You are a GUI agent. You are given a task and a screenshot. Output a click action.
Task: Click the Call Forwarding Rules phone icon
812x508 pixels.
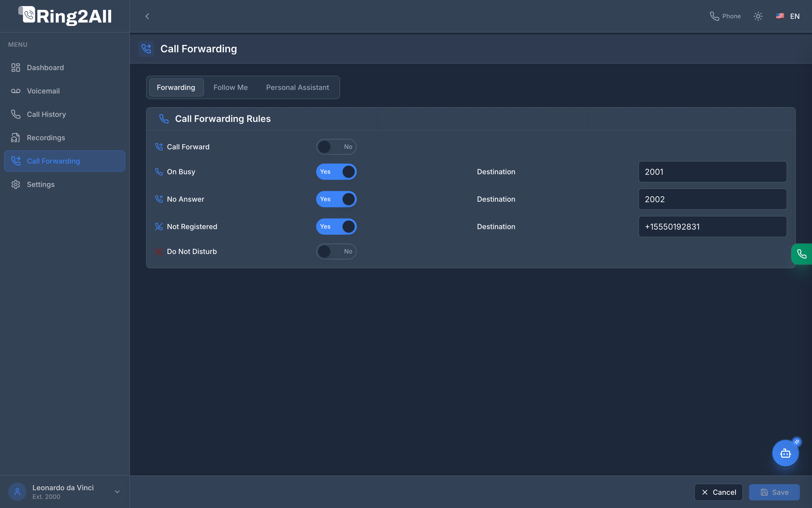164,119
